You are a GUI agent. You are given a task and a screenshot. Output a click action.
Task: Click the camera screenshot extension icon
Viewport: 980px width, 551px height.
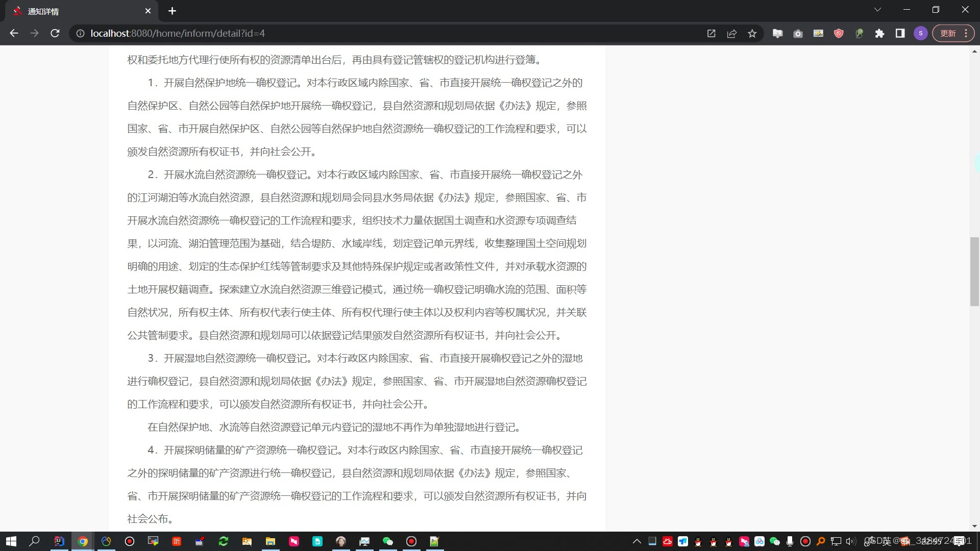798,34
